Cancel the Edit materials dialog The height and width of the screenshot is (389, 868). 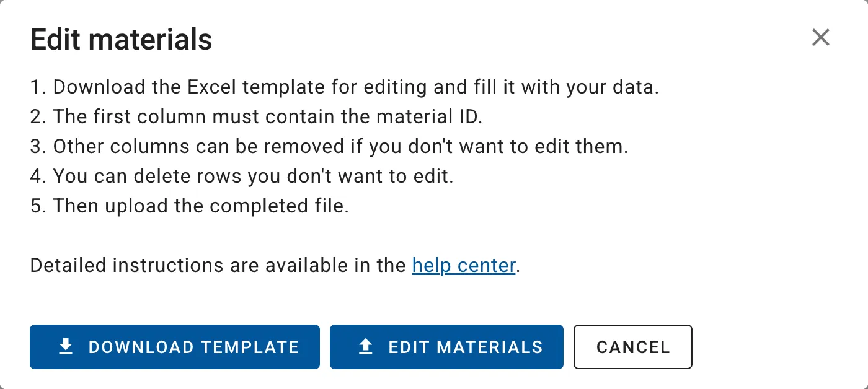tap(632, 347)
